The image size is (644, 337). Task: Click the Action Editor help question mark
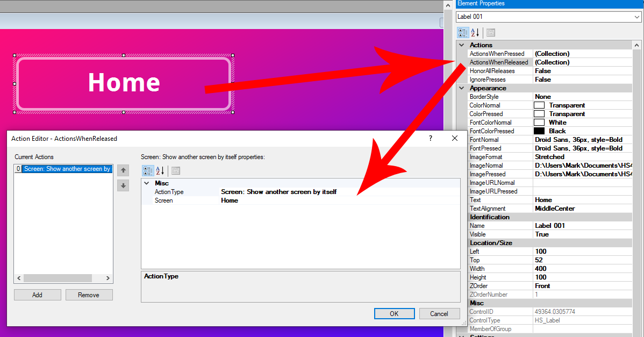[x=430, y=138]
